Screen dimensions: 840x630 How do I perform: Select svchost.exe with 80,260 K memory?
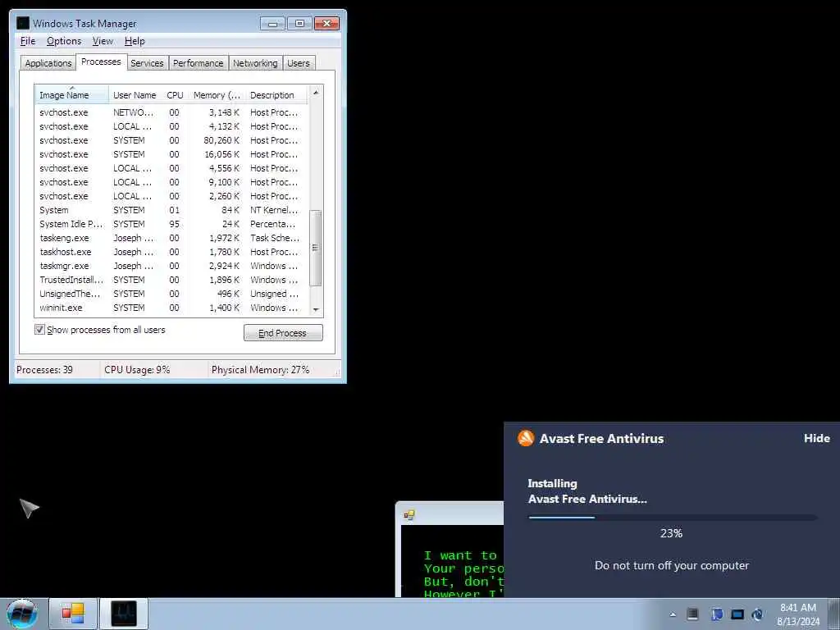point(171,140)
